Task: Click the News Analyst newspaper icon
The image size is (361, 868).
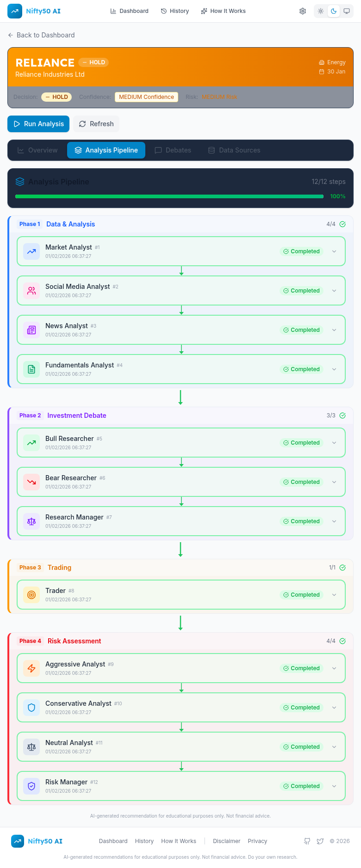Action: point(31,330)
